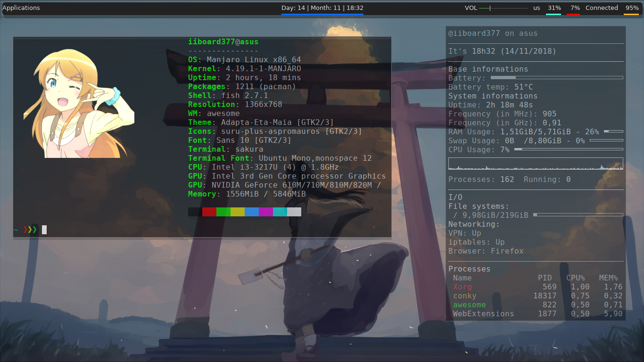Click the Packages: 1211 (pacman) line
The image size is (644, 362).
click(242, 87)
